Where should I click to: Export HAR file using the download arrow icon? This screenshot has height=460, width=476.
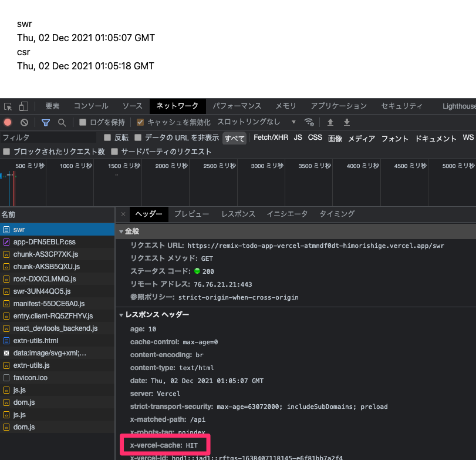tap(346, 122)
